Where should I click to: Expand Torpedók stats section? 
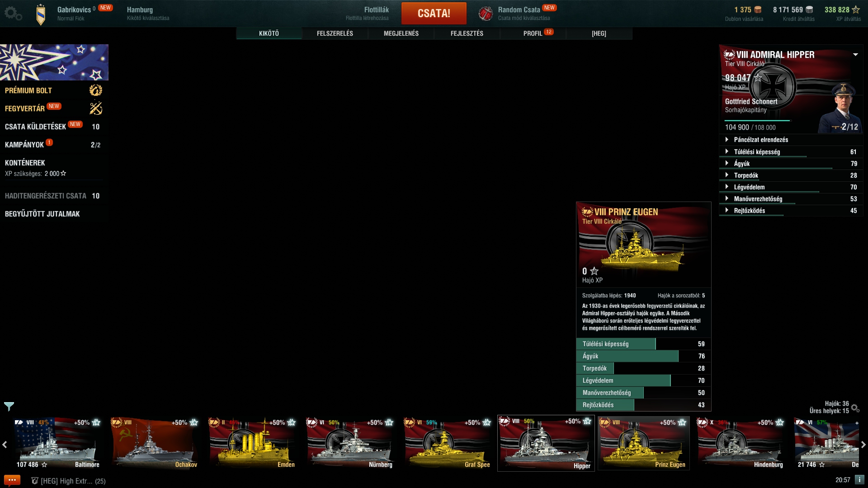click(791, 175)
